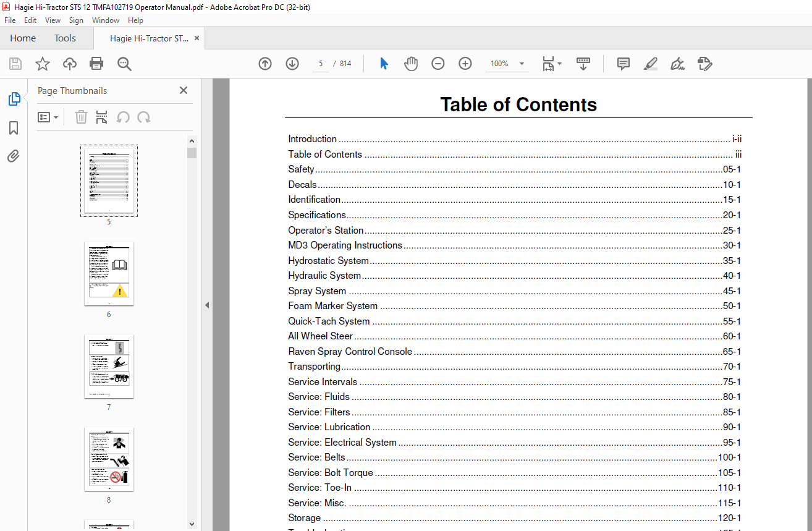Click the Save file icon

tap(15, 64)
